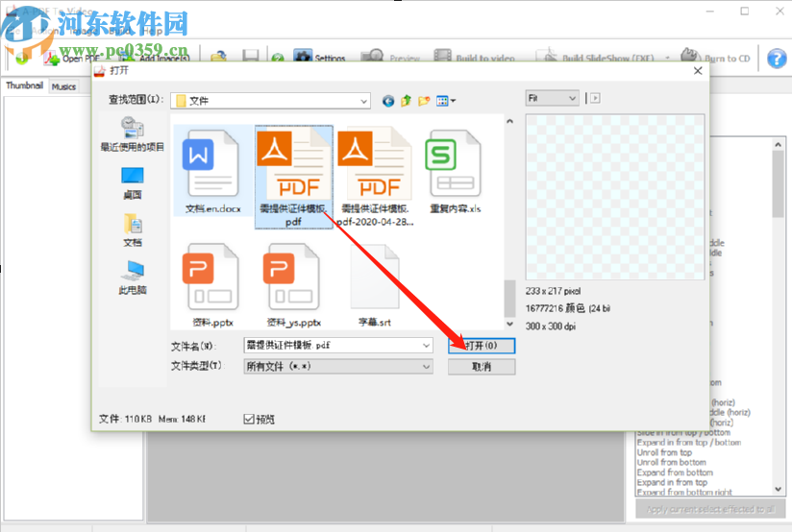The image size is (792, 532).
Task: Select the pdf-2020-04-28 PDF file
Action: click(375, 176)
